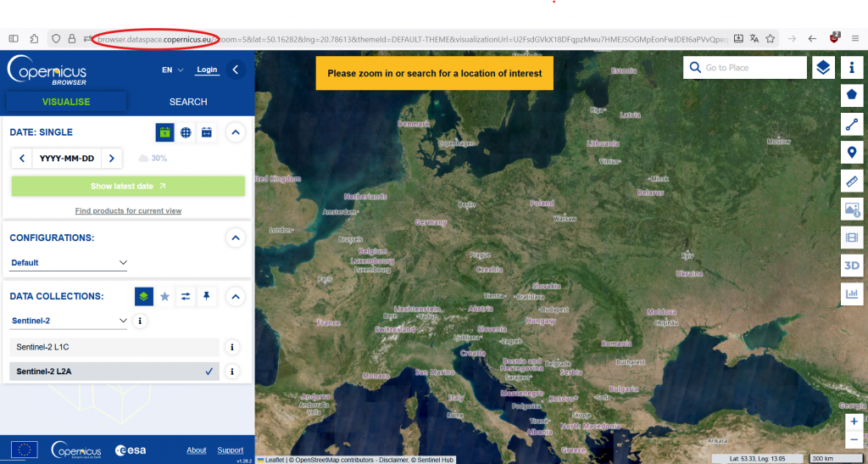Image resolution: width=868 pixels, height=464 pixels.
Task: Open the map layers selector icon
Action: pyautogui.click(x=822, y=68)
